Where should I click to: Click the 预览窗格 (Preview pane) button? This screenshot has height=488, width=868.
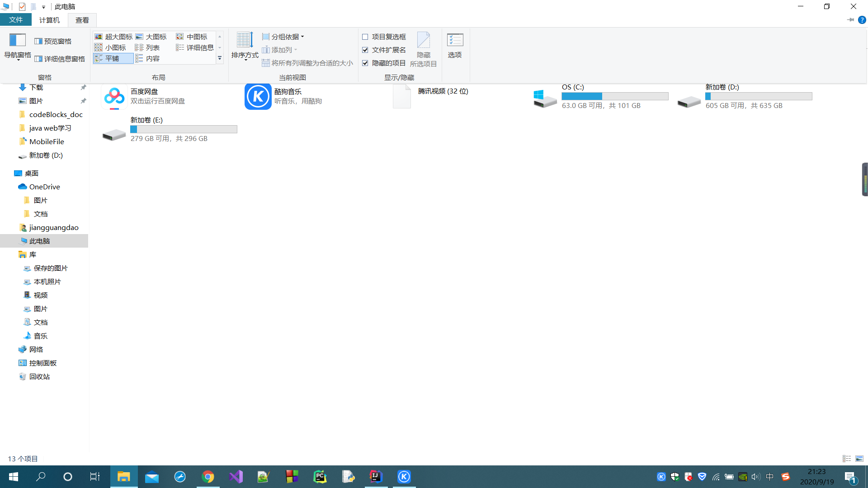pos(53,41)
